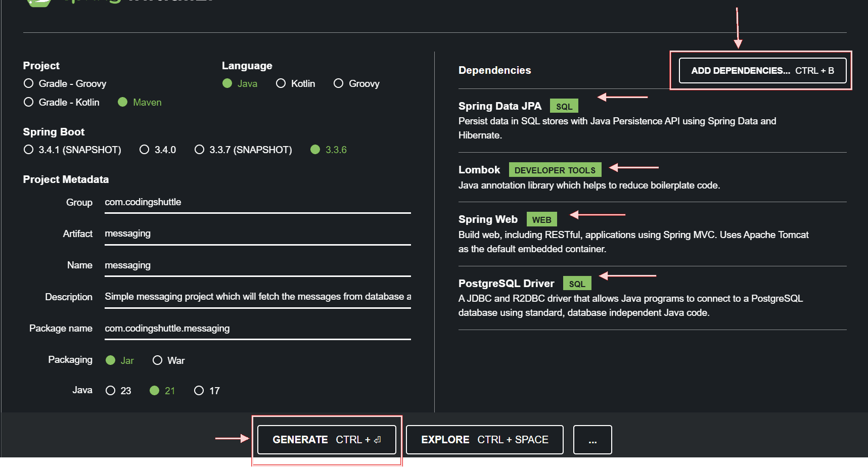The image size is (868, 467).
Task: Open the Add Dependencies dialog
Action: coord(762,71)
